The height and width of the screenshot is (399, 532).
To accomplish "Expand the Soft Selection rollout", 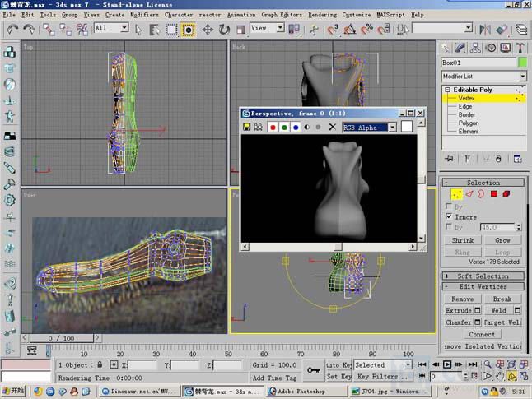I will tap(483, 276).
